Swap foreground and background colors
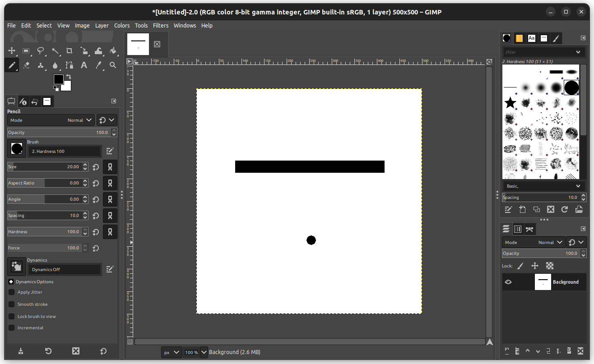The image size is (594, 364). point(69,76)
